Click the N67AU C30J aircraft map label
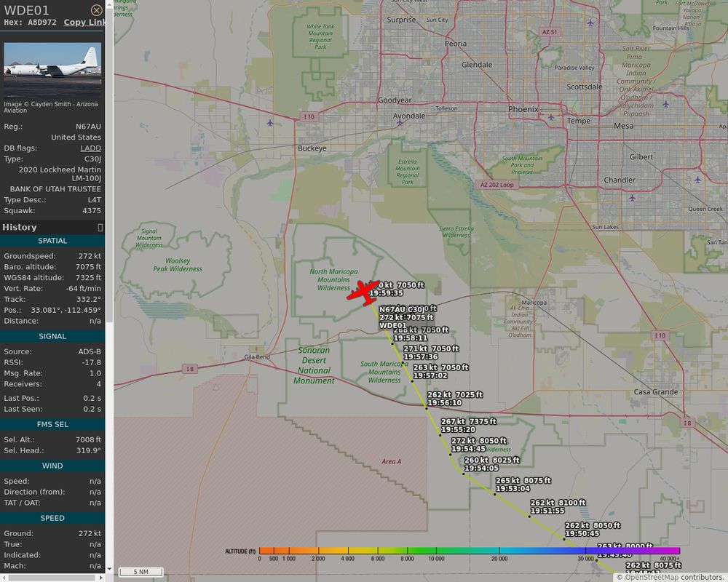The width and height of the screenshot is (728, 582). coord(402,309)
